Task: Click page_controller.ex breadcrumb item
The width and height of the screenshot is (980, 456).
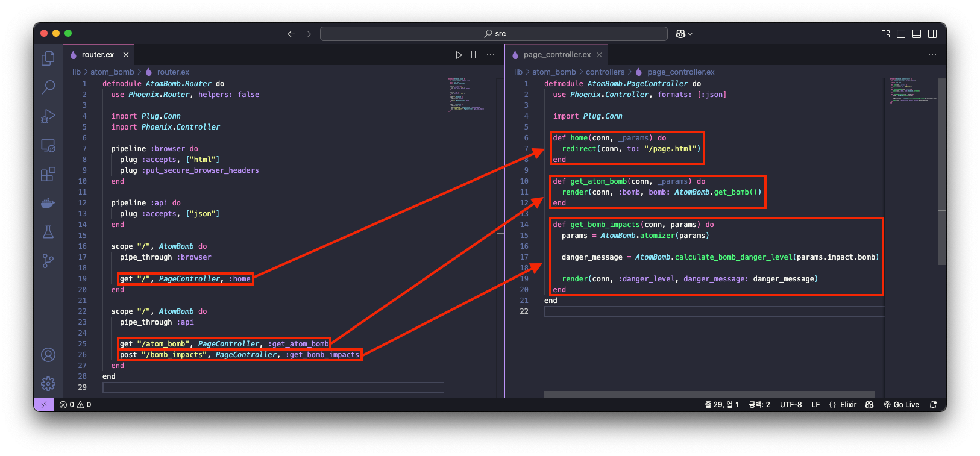Action: coord(681,72)
